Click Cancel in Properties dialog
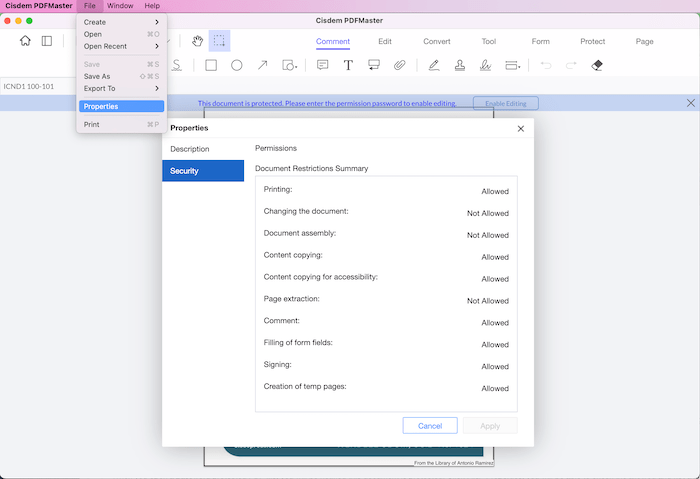700x479 pixels. coord(430,426)
